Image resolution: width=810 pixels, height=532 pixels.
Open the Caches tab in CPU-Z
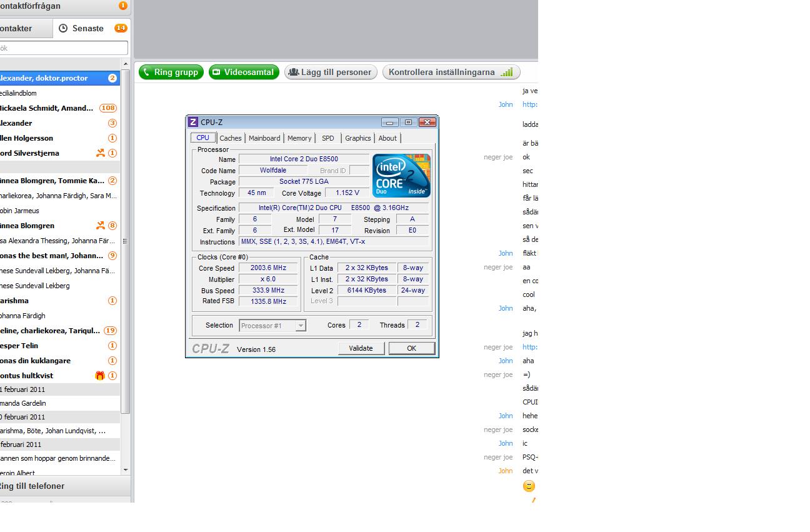231,138
